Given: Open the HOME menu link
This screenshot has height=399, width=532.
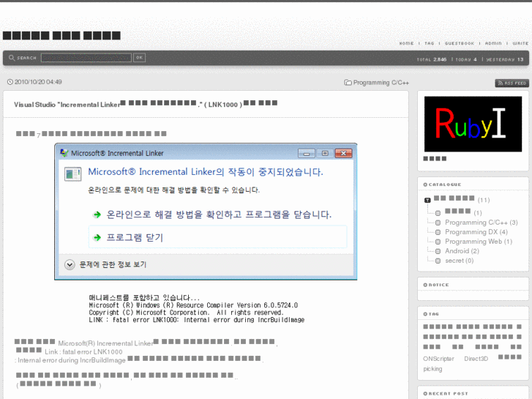Looking at the screenshot, I should click(406, 43).
